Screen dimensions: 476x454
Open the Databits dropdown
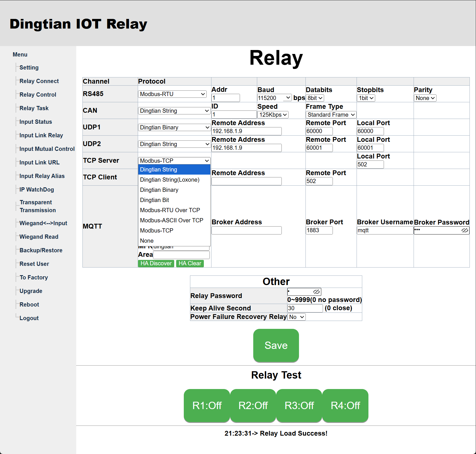click(x=315, y=98)
